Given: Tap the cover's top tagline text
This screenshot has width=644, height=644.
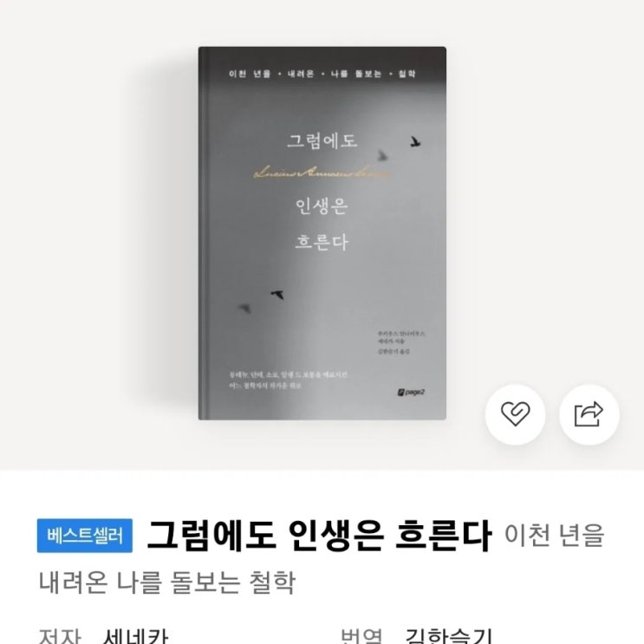Looking at the screenshot, I should [x=322, y=74].
